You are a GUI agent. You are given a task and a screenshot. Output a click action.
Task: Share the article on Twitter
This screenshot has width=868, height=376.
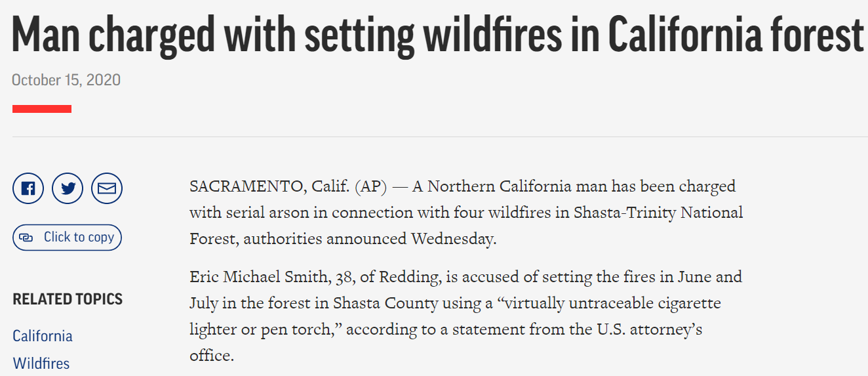[x=68, y=189]
